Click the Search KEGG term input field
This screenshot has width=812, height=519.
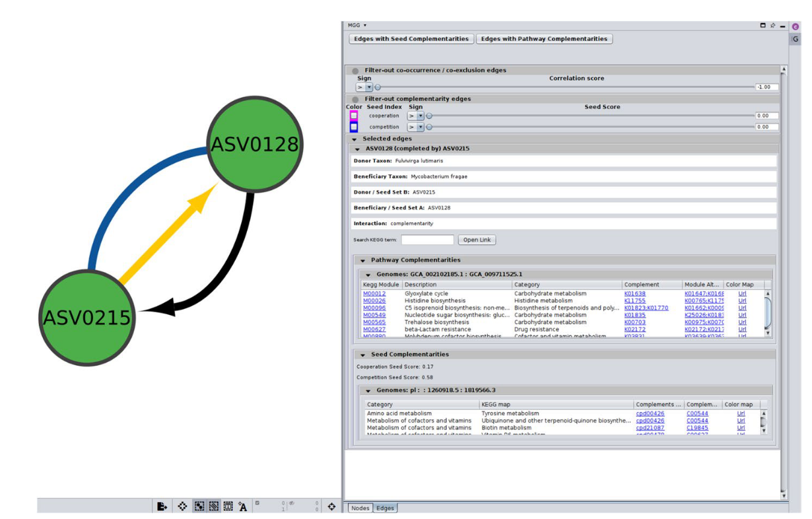click(427, 240)
